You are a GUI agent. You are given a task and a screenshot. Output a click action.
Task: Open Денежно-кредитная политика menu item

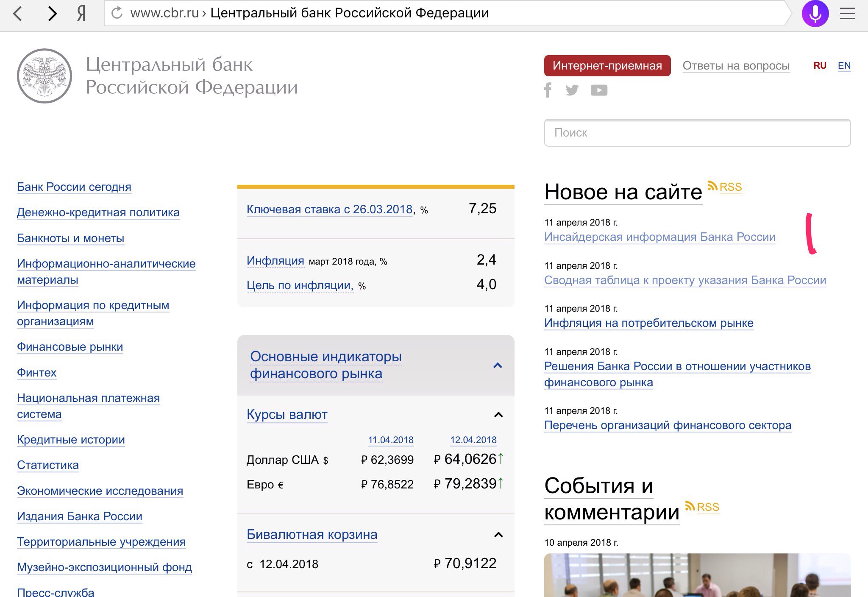tap(98, 212)
